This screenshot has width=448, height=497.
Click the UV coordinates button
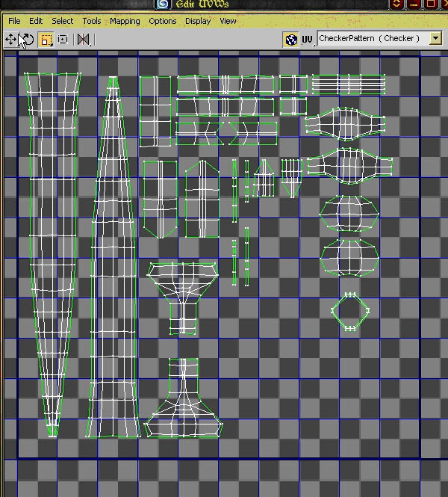pos(307,40)
